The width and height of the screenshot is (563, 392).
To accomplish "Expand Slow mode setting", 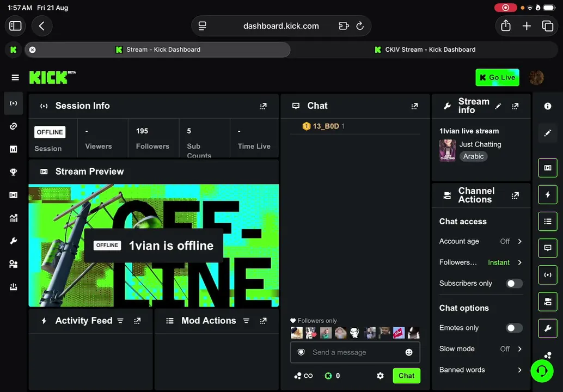I will [481, 349].
